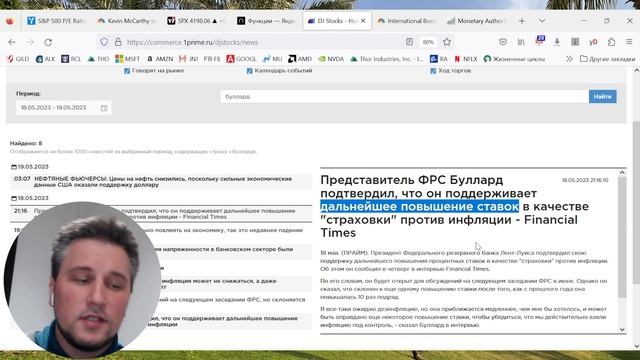Click the padlock site info icon

pos(118,42)
